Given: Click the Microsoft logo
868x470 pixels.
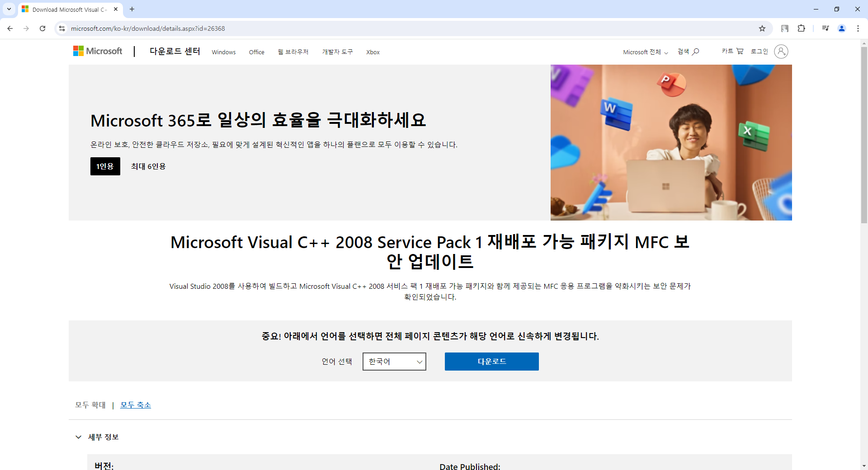Looking at the screenshot, I should (98, 51).
